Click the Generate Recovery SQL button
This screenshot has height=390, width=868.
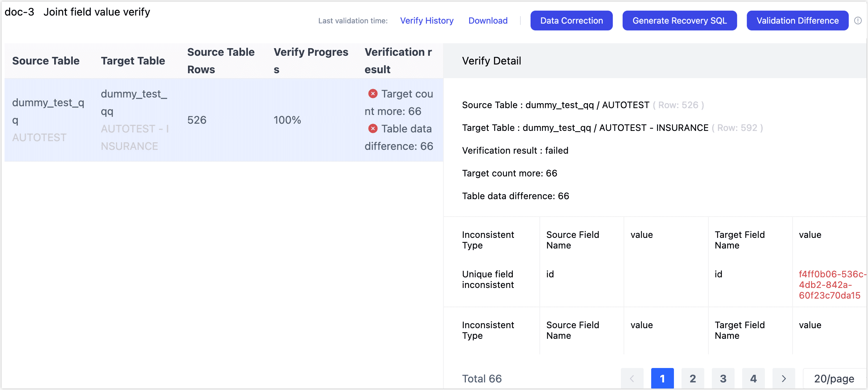pyautogui.click(x=679, y=20)
